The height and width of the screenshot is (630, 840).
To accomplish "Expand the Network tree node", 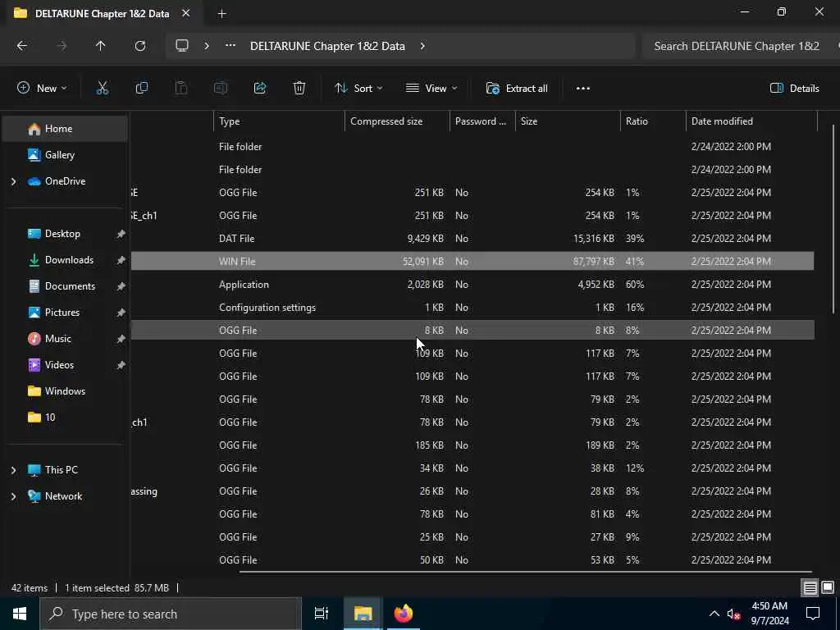I will click(x=13, y=496).
